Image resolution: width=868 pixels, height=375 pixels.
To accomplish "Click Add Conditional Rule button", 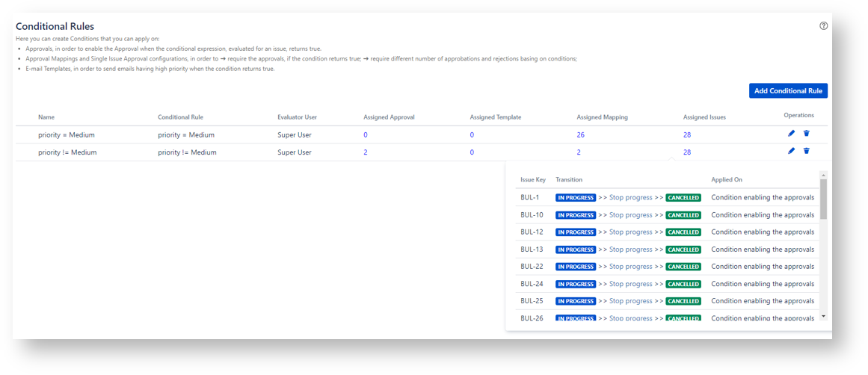I will click(x=787, y=91).
